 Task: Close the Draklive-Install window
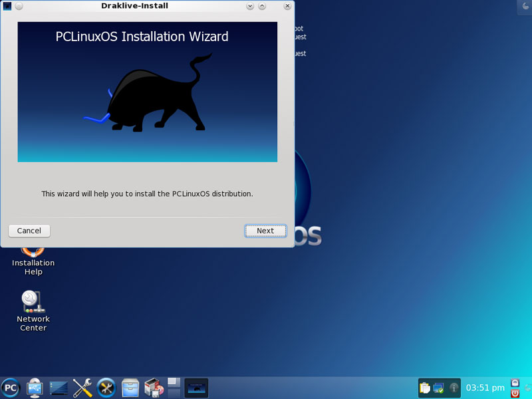coord(287,6)
